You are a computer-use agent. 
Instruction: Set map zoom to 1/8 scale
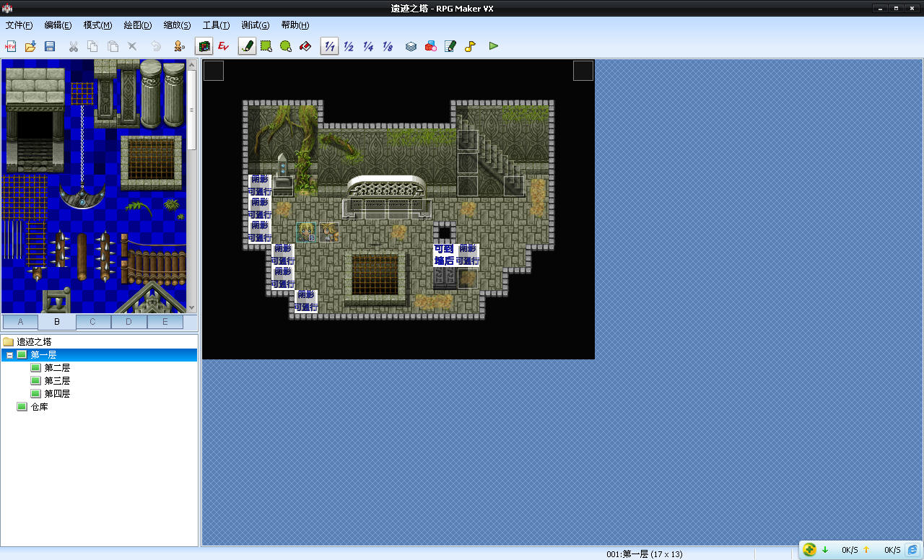click(388, 46)
